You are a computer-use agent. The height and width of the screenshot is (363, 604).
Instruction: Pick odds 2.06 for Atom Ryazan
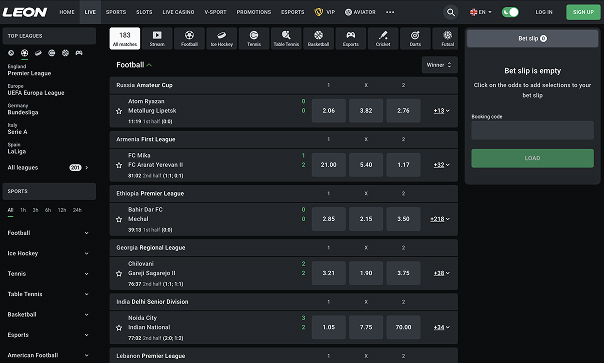[329, 111]
